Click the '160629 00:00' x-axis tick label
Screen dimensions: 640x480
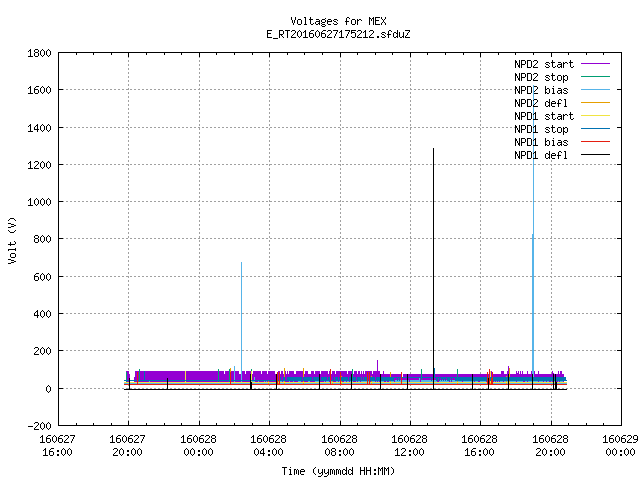point(620,446)
